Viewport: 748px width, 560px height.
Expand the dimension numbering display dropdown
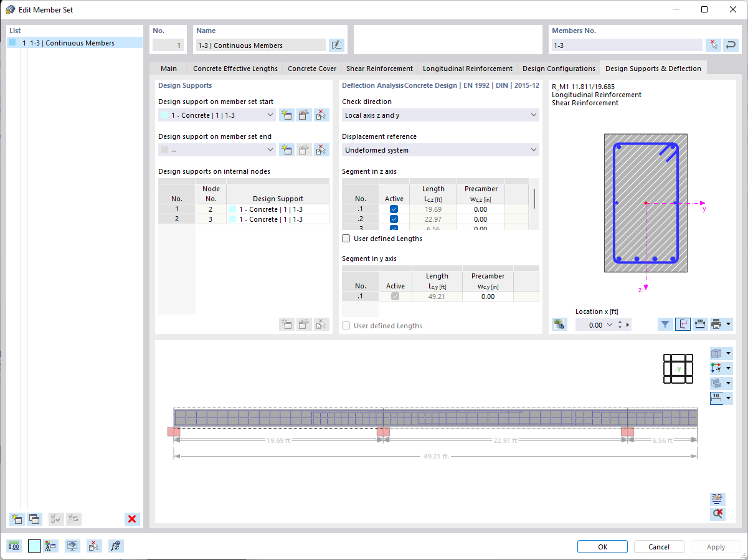[729, 398]
